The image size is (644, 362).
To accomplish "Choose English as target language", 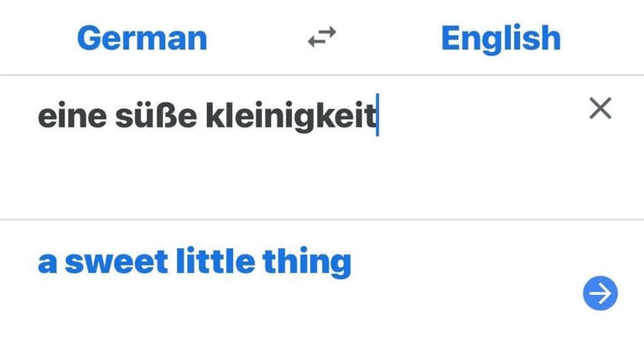I will click(x=501, y=39).
